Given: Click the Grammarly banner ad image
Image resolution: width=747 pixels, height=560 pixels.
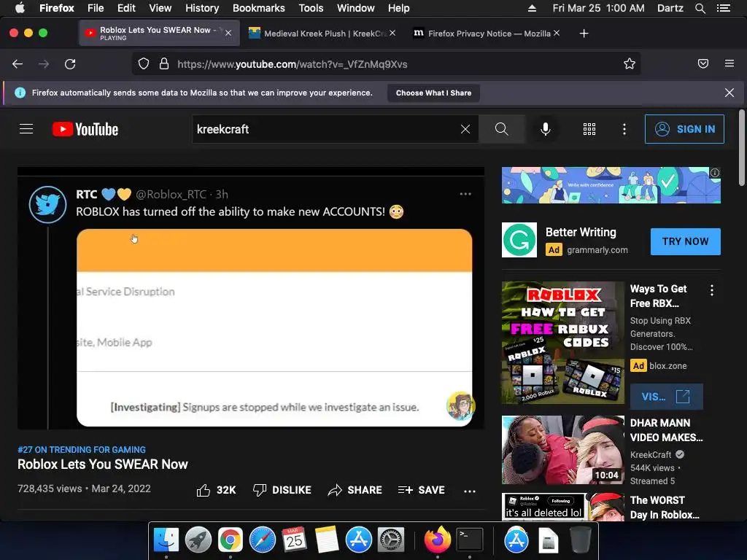Looking at the screenshot, I should [611, 185].
